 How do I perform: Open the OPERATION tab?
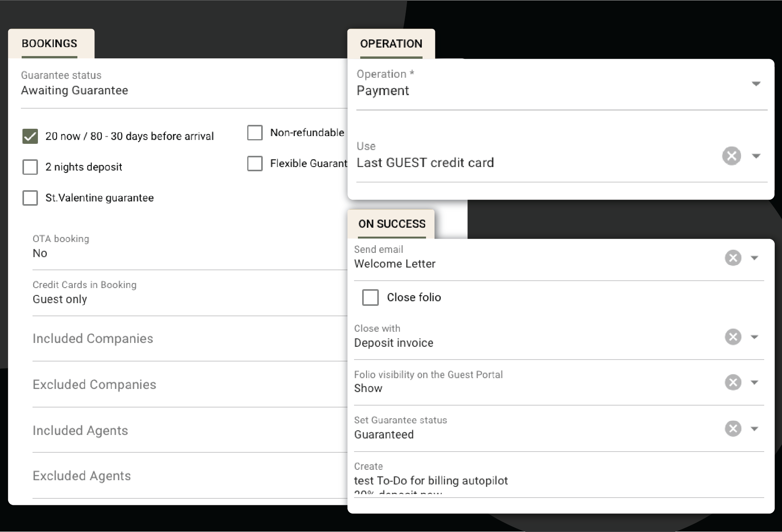click(391, 44)
